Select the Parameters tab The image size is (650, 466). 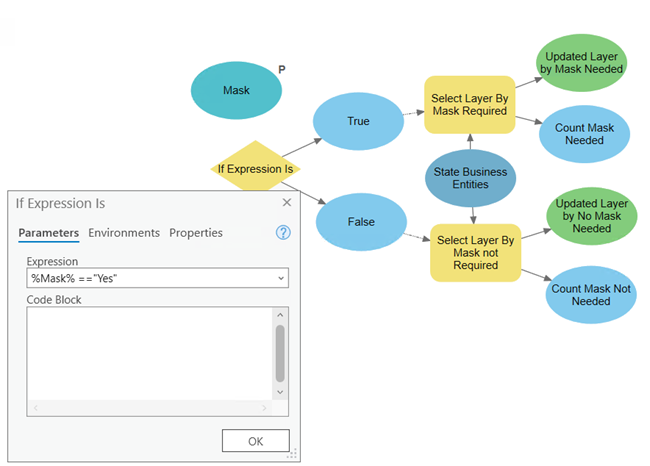48,233
